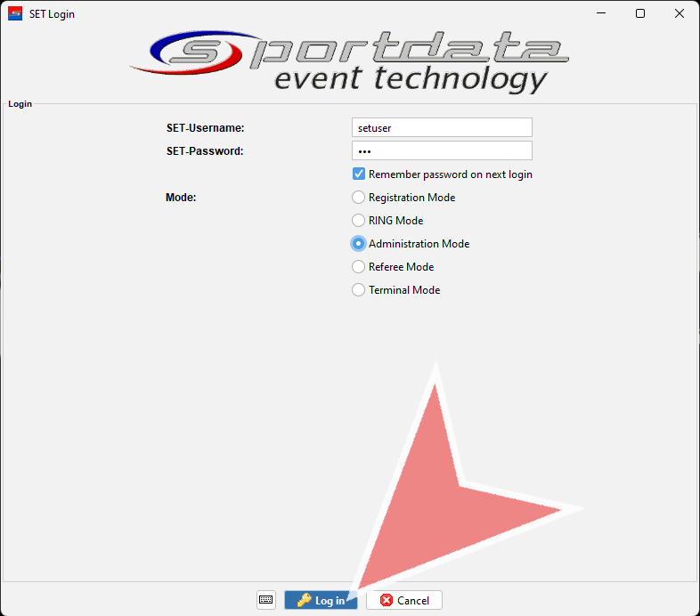Viewport: 700px width, 616px height.
Task: Click the SET-Password label text
Action: (x=205, y=151)
